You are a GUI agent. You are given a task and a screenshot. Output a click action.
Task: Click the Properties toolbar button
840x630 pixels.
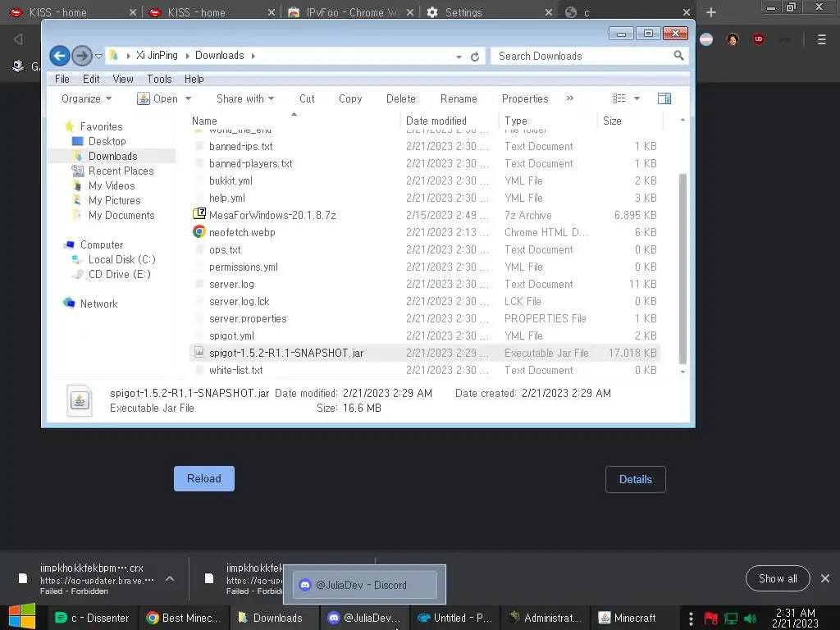525,98
